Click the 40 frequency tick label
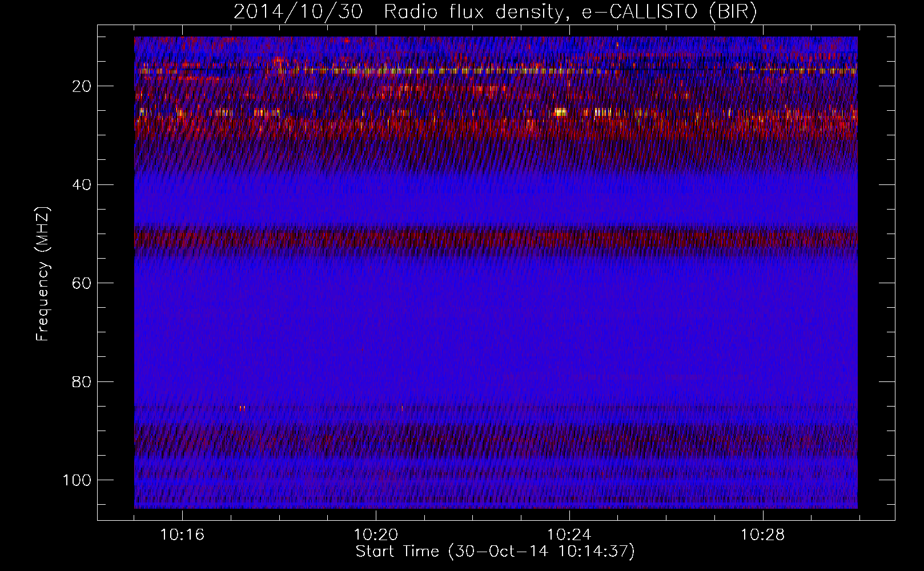This screenshot has width=924, height=571. 82,185
